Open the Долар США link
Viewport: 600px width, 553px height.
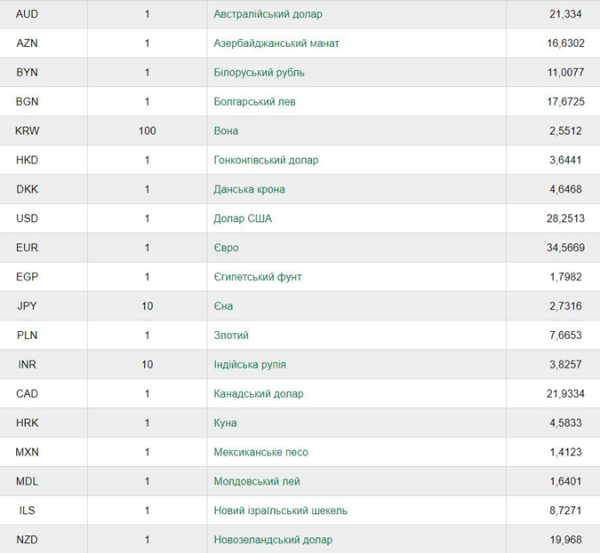tap(243, 219)
